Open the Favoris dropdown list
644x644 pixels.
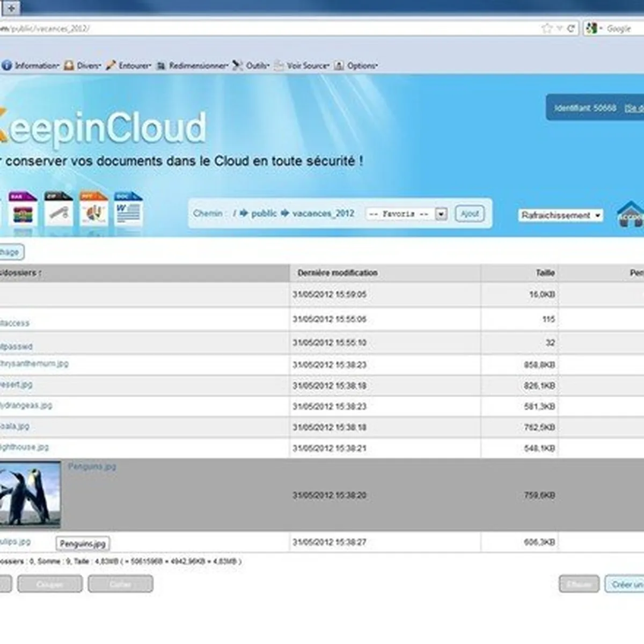pos(441,214)
